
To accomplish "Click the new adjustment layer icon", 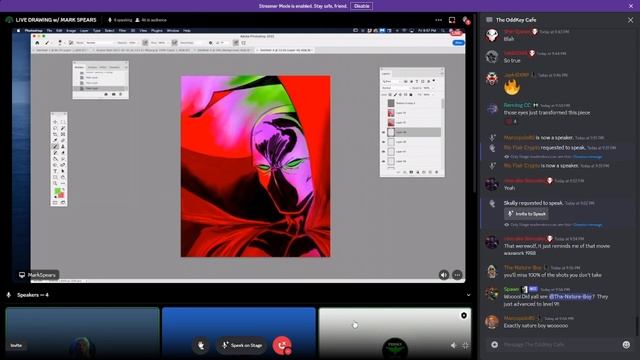I will 418,172.
